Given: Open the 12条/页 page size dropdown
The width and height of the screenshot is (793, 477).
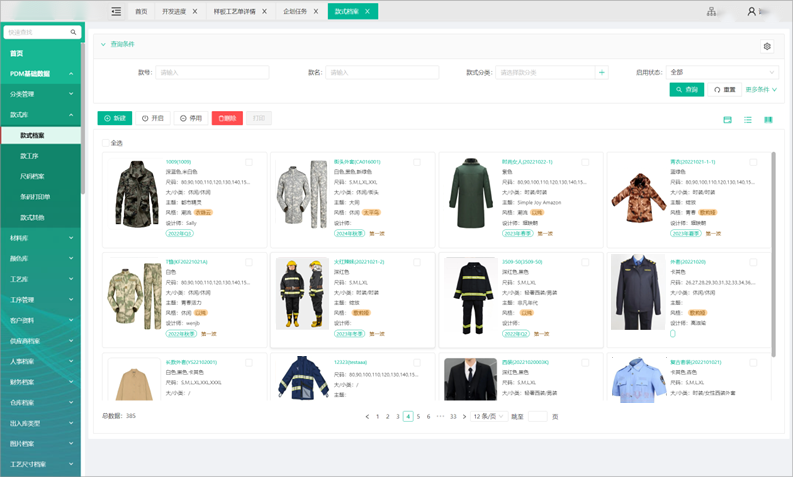Looking at the screenshot, I should coord(487,416).
